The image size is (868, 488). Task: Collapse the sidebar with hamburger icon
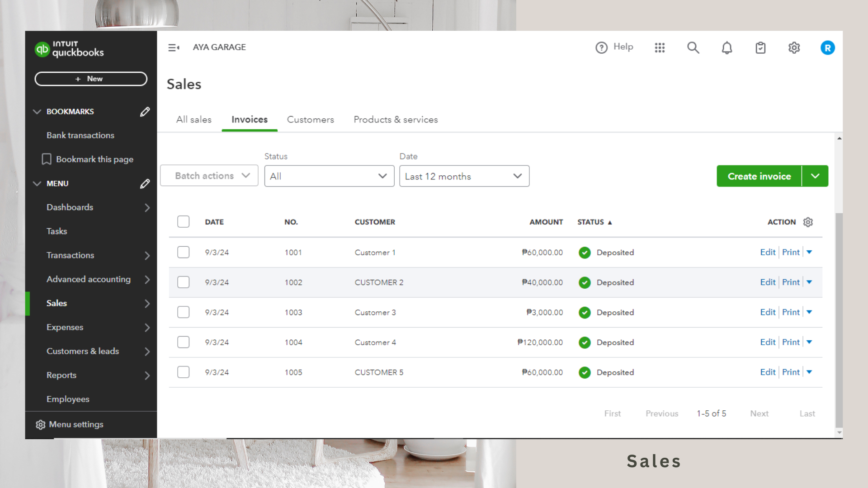pyautogui.click(x=174, y=47)
